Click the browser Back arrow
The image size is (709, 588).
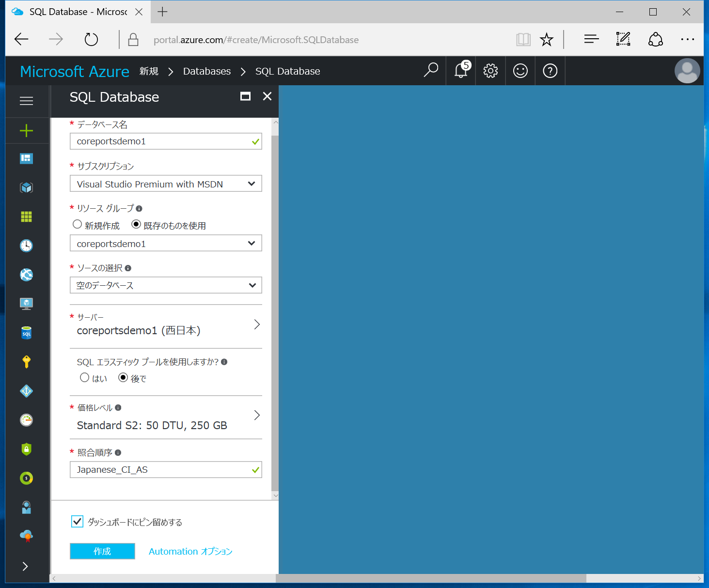tap(22, 39)
